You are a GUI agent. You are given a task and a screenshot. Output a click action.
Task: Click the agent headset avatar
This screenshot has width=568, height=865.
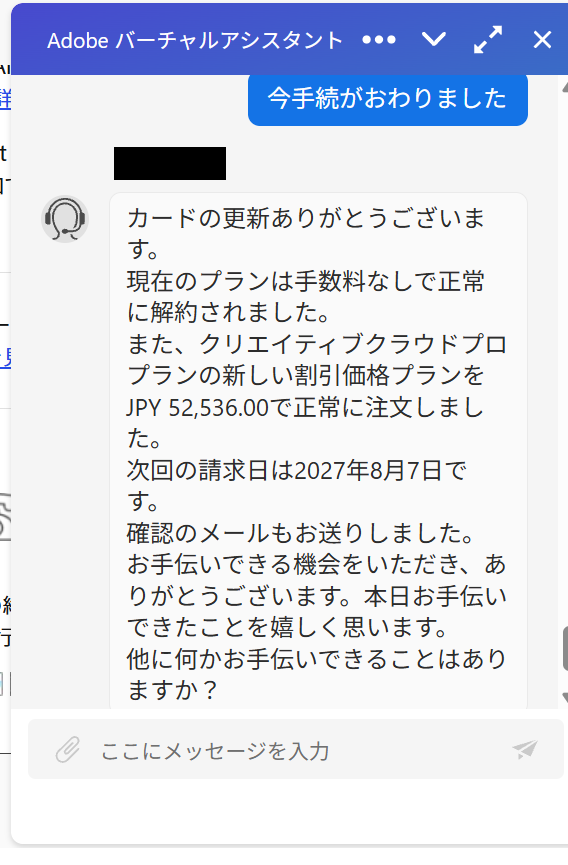coord(65,219)
